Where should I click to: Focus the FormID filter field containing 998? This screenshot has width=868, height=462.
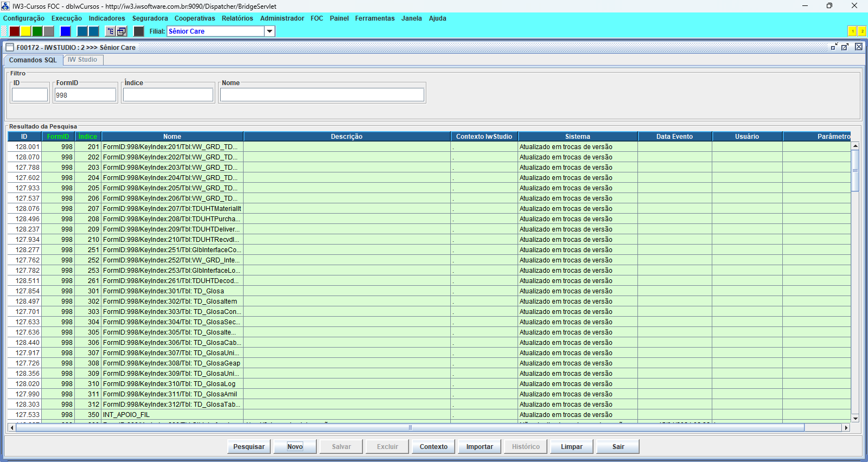pos(85,95)
